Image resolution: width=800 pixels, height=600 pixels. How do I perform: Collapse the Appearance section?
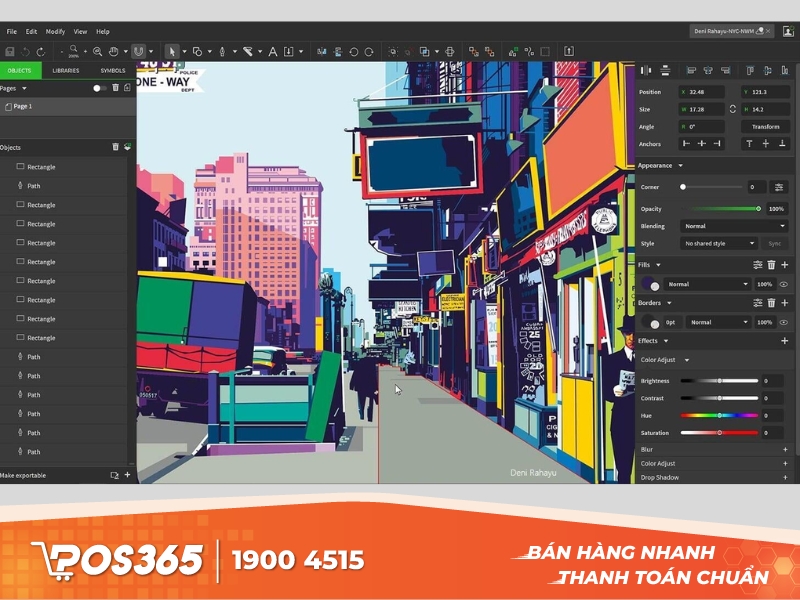pos(680,166)
